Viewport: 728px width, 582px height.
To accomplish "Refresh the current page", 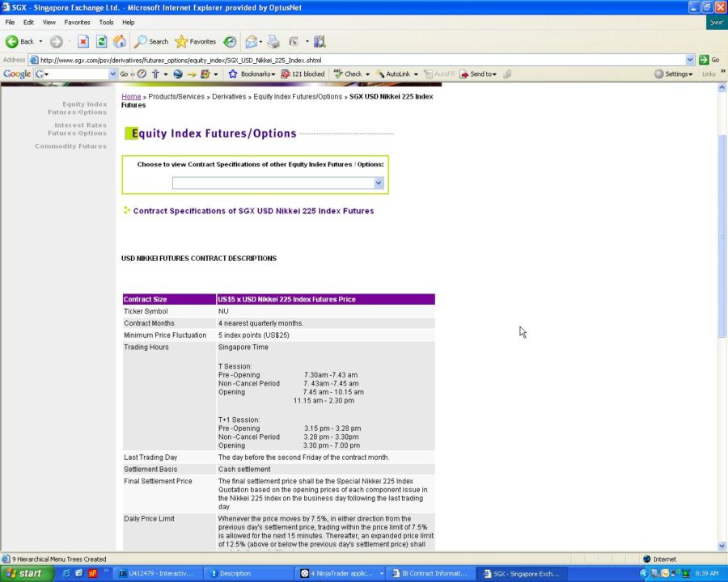I will coord(101,42).
